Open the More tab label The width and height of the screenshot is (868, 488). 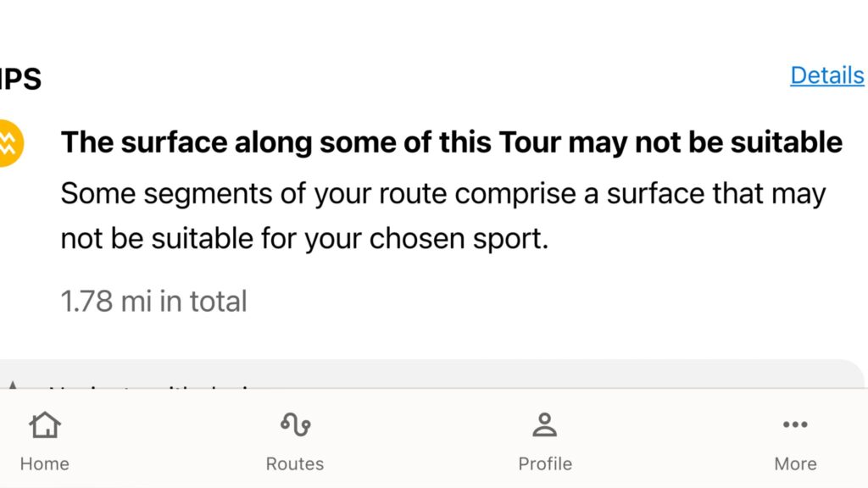point(795,463)
